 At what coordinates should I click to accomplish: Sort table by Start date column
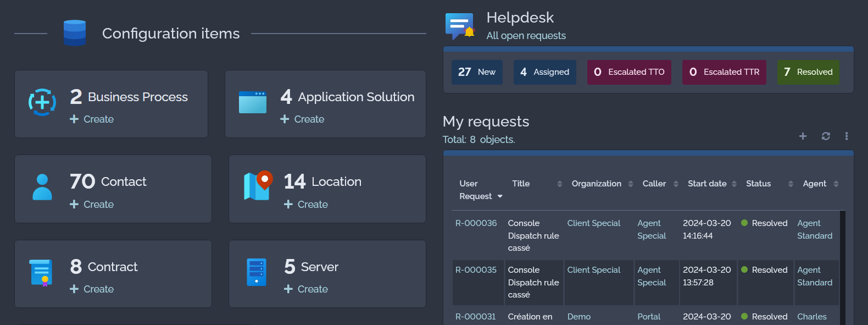734,184
